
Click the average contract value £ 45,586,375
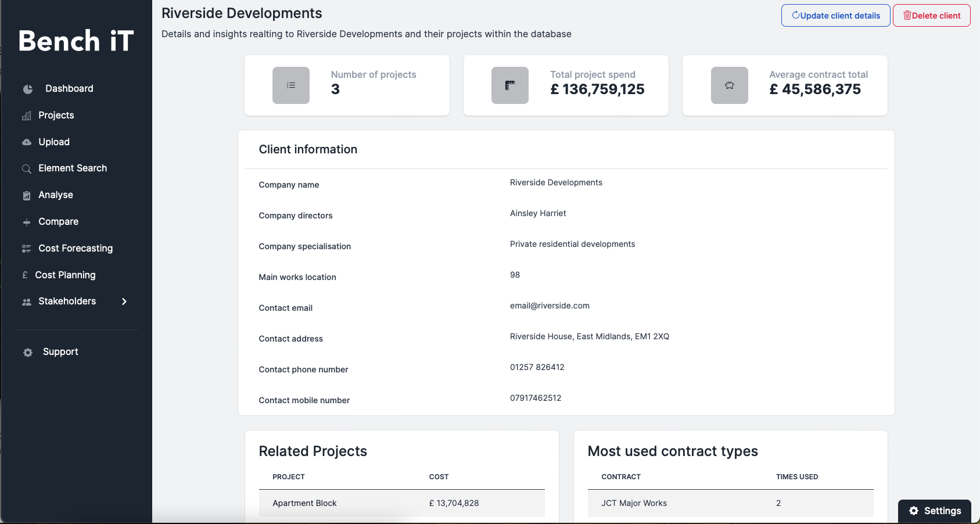815,89
